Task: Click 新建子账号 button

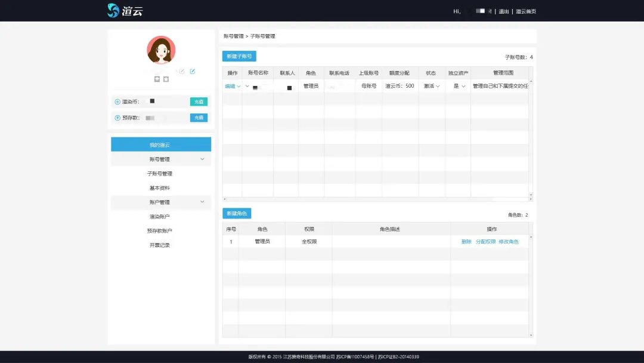Action: pos(239,57)
